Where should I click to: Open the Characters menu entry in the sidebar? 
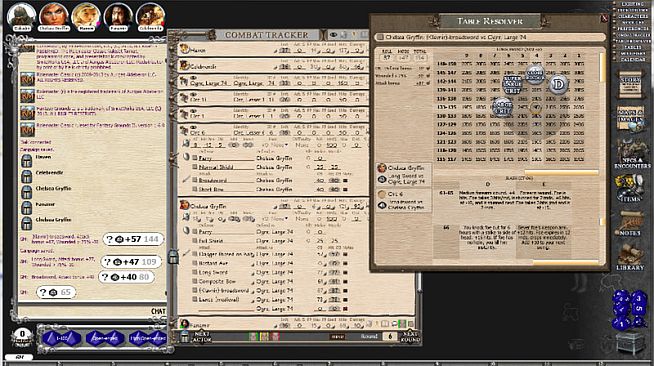[x=633, y=16]
